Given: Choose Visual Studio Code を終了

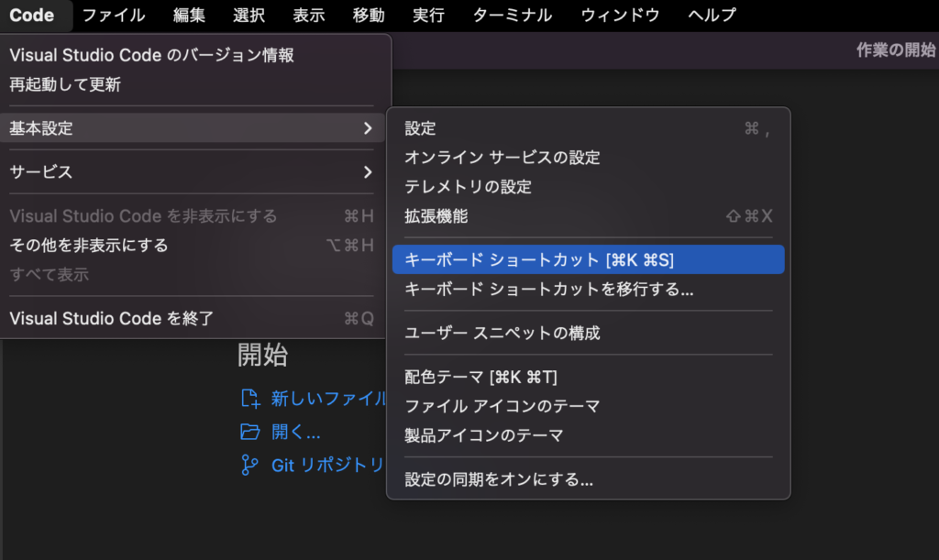Looking at the screenshot, I should pos(112,319).
